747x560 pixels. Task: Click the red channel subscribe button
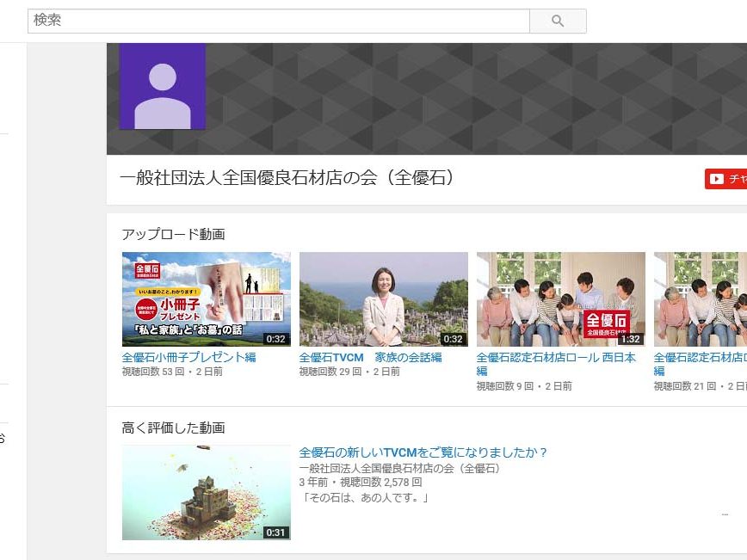[725, 179]
